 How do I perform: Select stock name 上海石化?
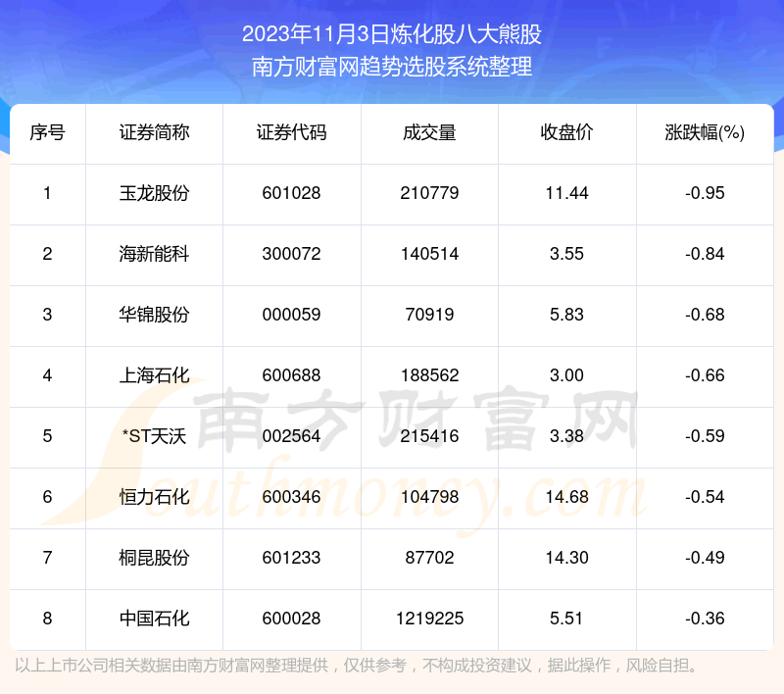click(154, 375)
